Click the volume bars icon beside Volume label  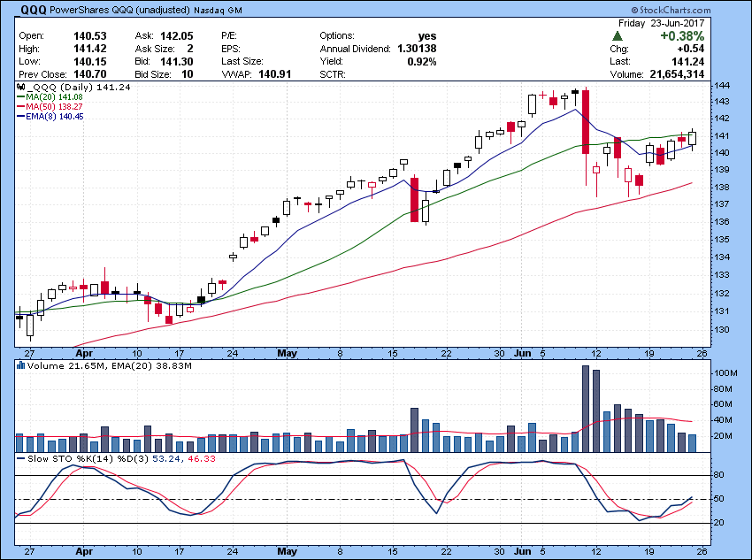20,366
